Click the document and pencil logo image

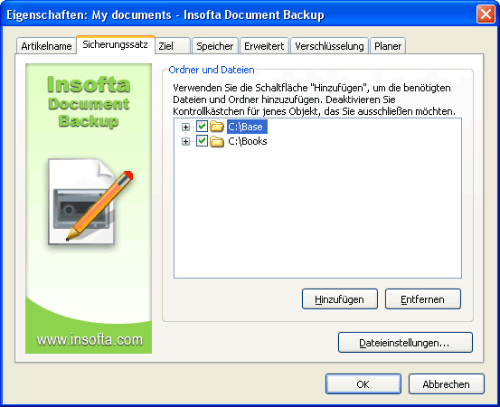click(x=89, y=201)
